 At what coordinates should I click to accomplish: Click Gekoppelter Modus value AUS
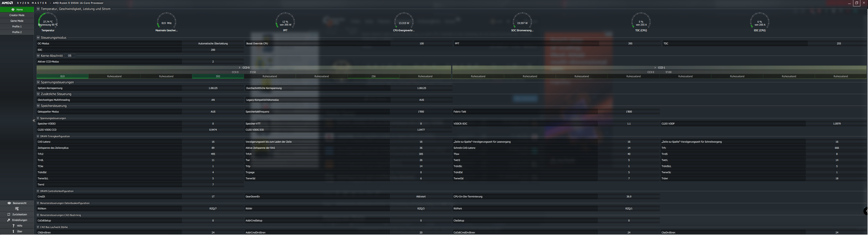pyautogui.click(x=213, y=112)
